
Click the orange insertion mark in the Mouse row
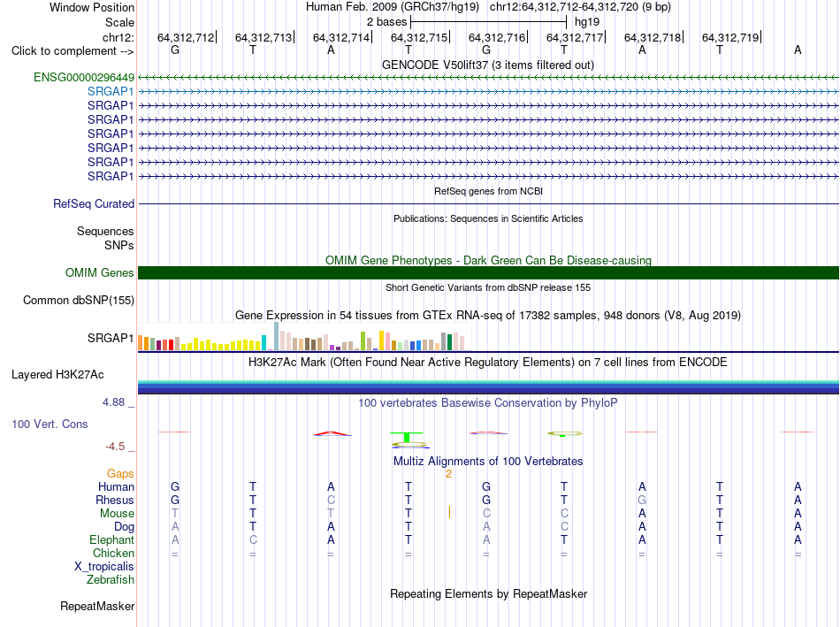pos(449,512)
